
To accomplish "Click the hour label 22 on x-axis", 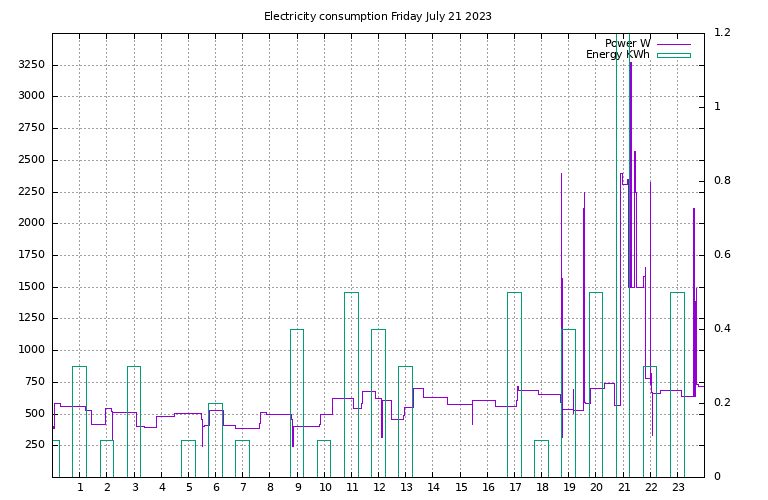I will click(x=651, y=488).
